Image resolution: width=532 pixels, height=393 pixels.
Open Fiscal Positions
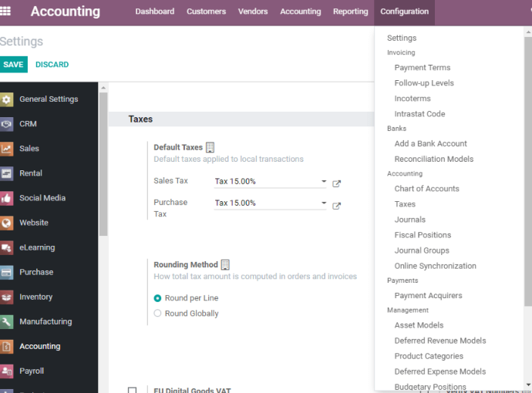tap(423, 235)
